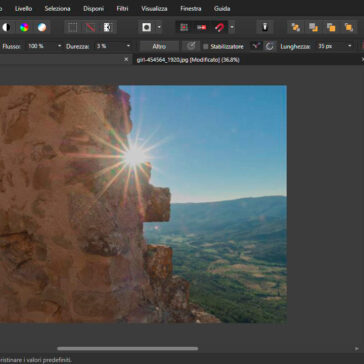The height and width of the screenshot is (364, 364).
Task: Expand the Durezza dropdown arrow
Action: click(x=128, y=46)
